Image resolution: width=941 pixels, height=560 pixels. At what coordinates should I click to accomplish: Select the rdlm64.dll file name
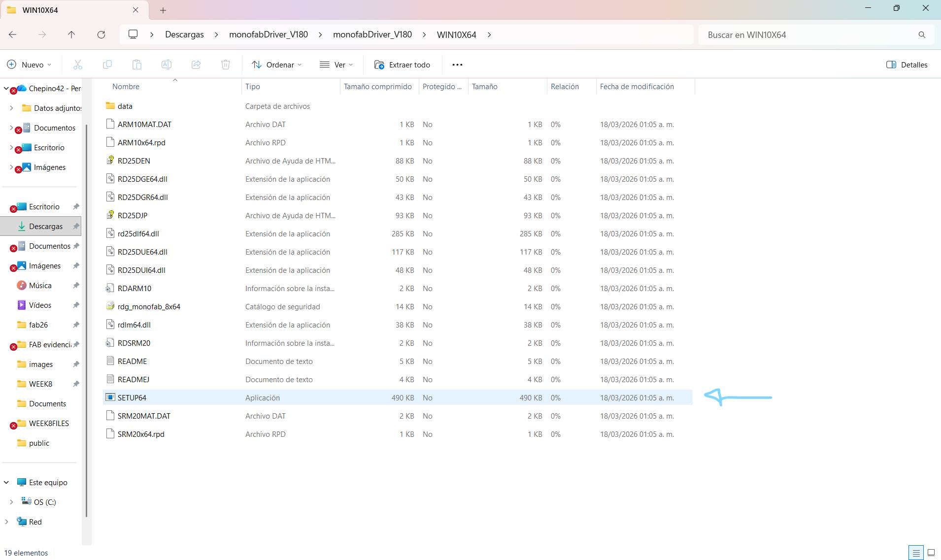[134, 325]
